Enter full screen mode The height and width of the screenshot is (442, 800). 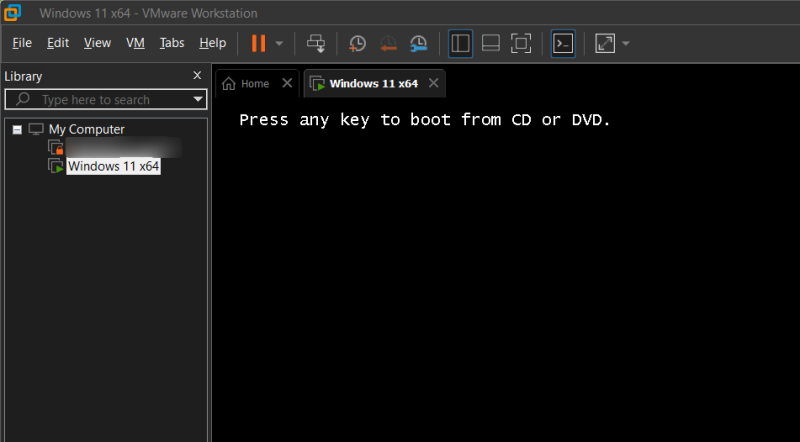coord(521,43)
